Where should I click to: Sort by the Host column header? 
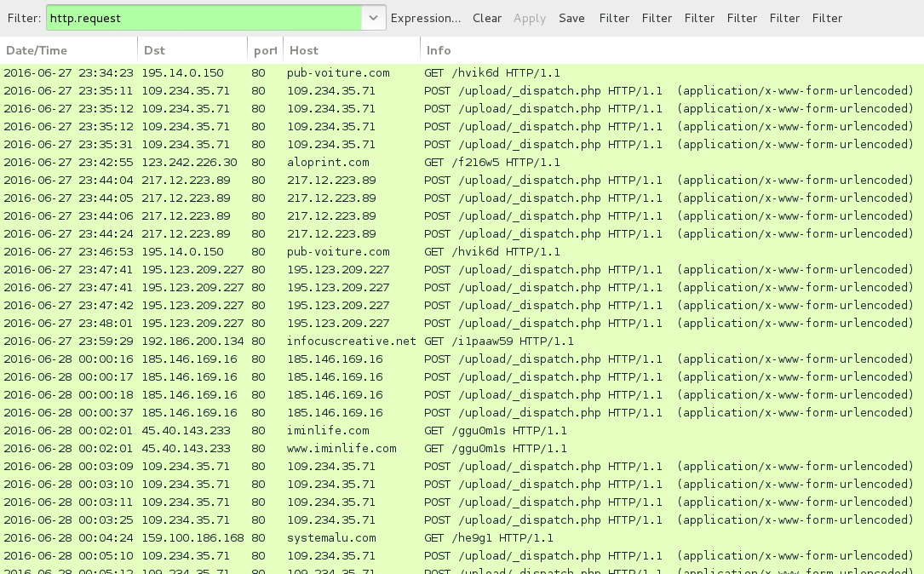click(349, 50)
